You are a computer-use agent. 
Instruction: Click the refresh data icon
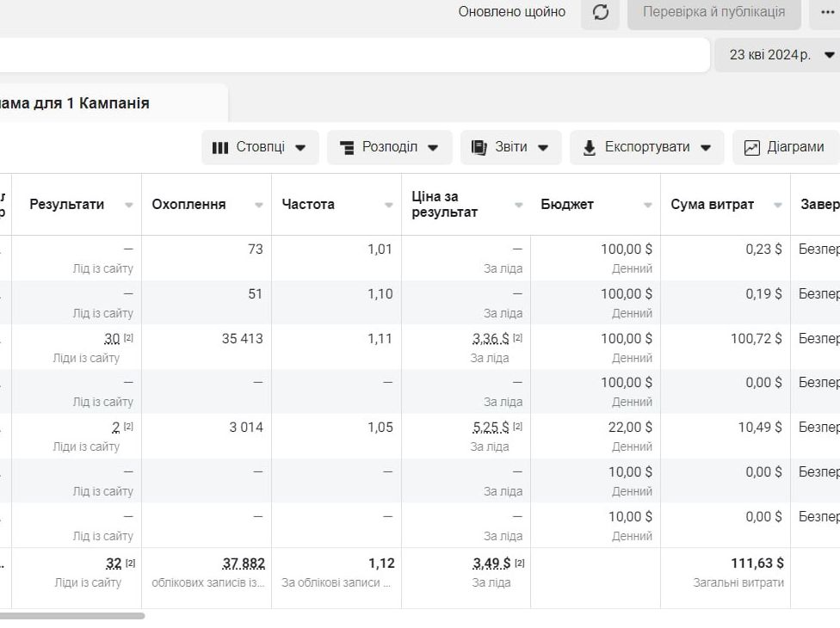pos(601,12)
